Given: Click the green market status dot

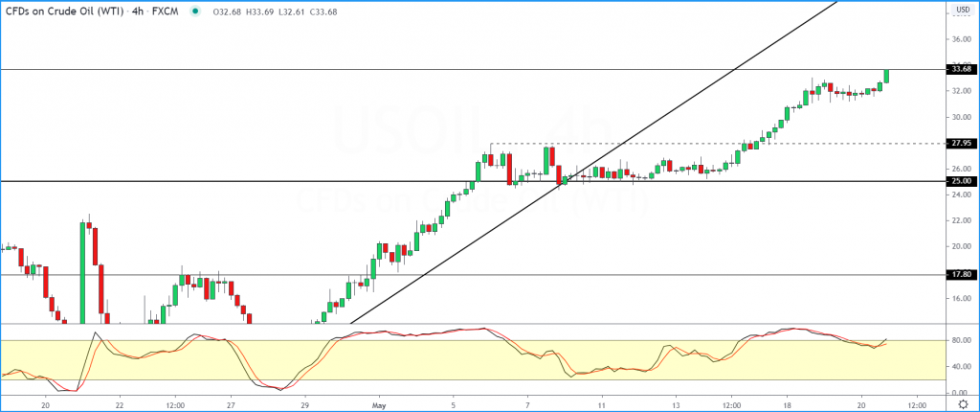Looking at the screenshot, I should tap(195, 12).
